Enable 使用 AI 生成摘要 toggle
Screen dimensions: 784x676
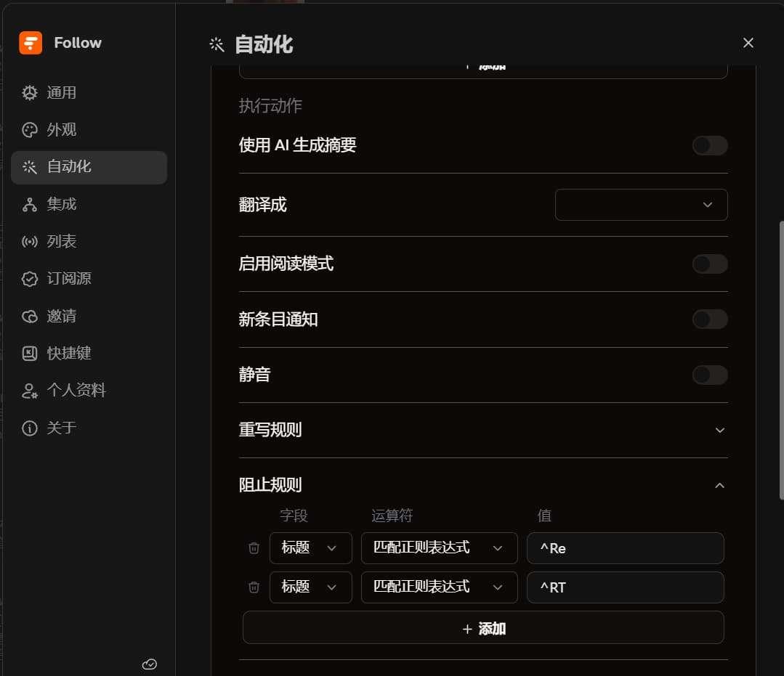point(709,146)
